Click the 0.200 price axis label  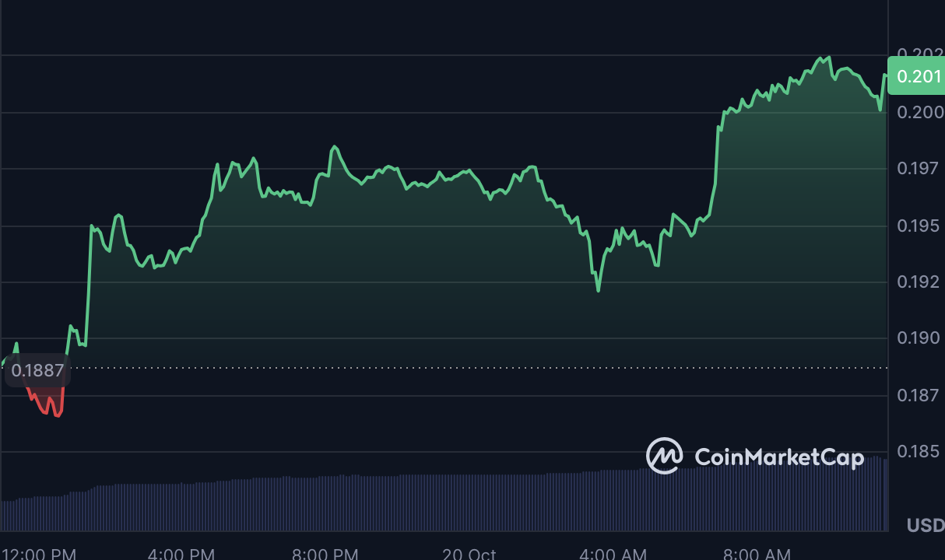(919, 112)
